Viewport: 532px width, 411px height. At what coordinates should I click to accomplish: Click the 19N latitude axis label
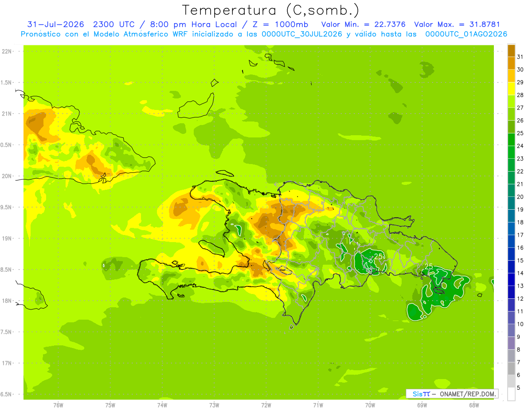click(x=7, y=239)
